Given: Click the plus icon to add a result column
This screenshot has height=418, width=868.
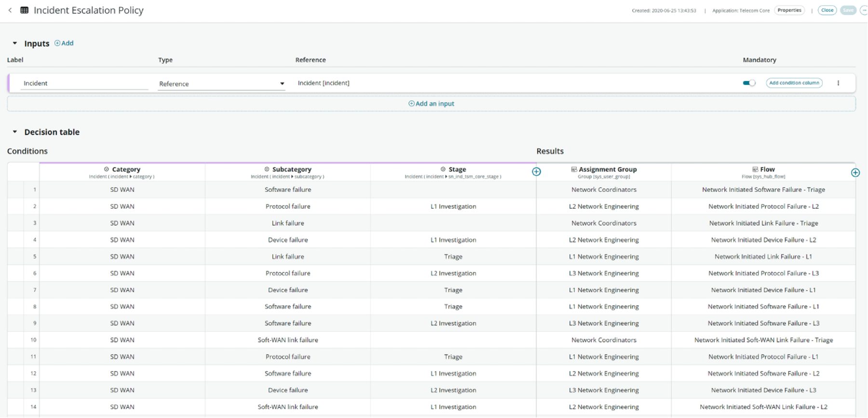Looking at the screenshot, I should pos(855,173).
